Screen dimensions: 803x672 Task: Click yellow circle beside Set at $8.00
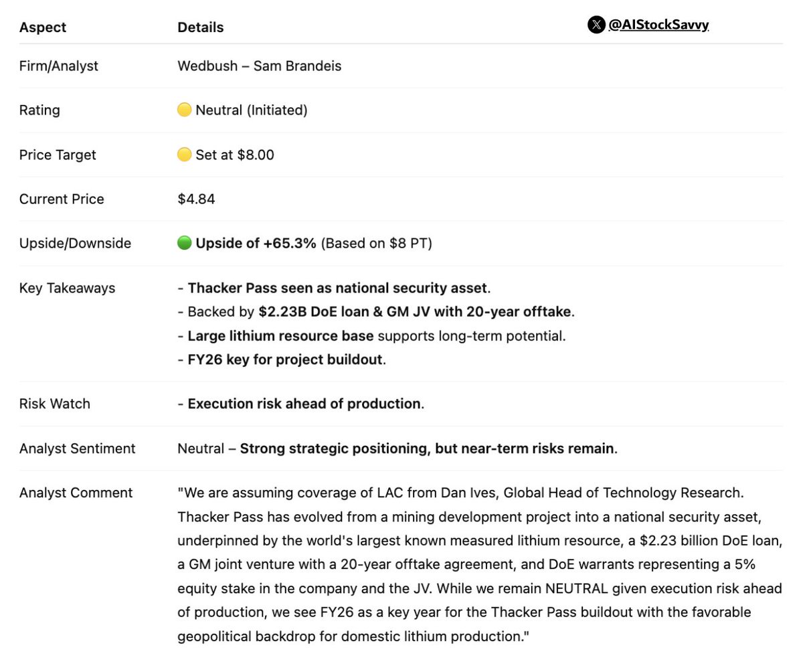[185, 155]
